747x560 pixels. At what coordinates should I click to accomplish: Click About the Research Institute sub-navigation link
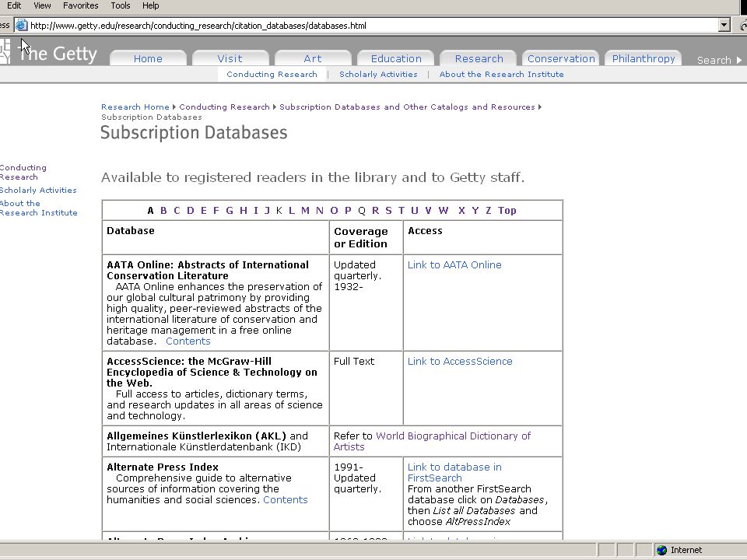tap(502, 75)
